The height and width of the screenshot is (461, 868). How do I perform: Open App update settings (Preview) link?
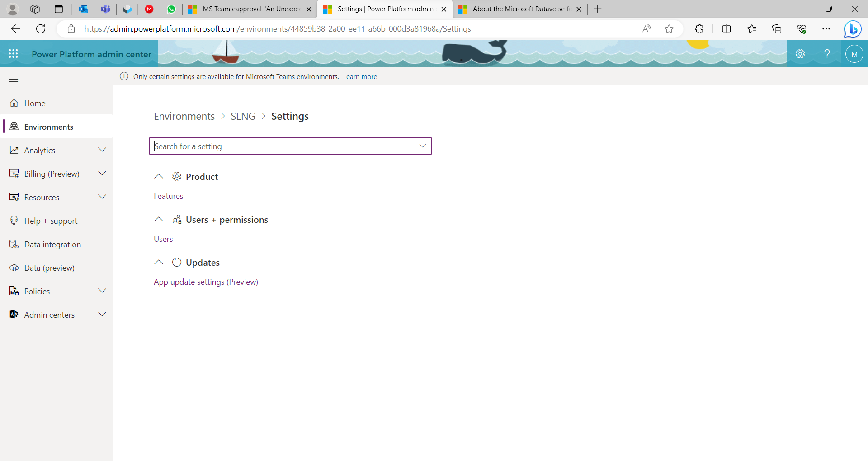pyautogui.click(x=206, y=282)
